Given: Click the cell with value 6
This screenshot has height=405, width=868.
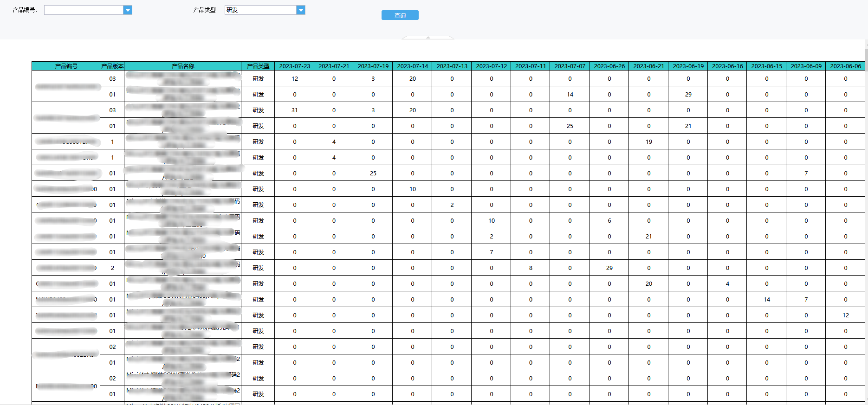Looking at the screenshot, I should [609, 220].
